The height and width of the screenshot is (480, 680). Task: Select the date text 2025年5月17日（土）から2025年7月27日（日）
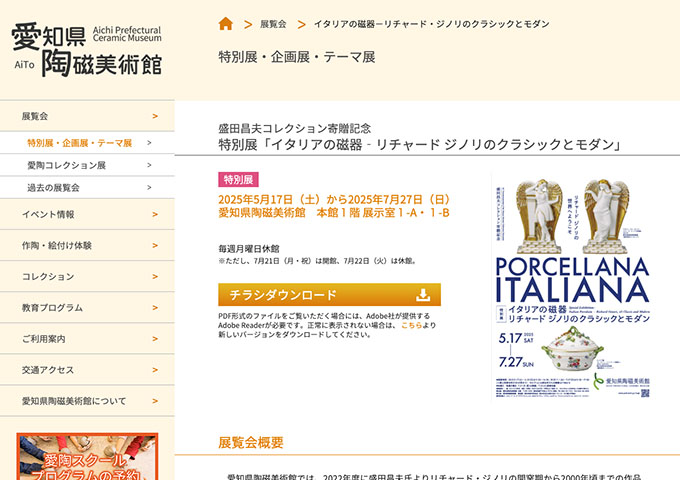[x=336, y=199]
